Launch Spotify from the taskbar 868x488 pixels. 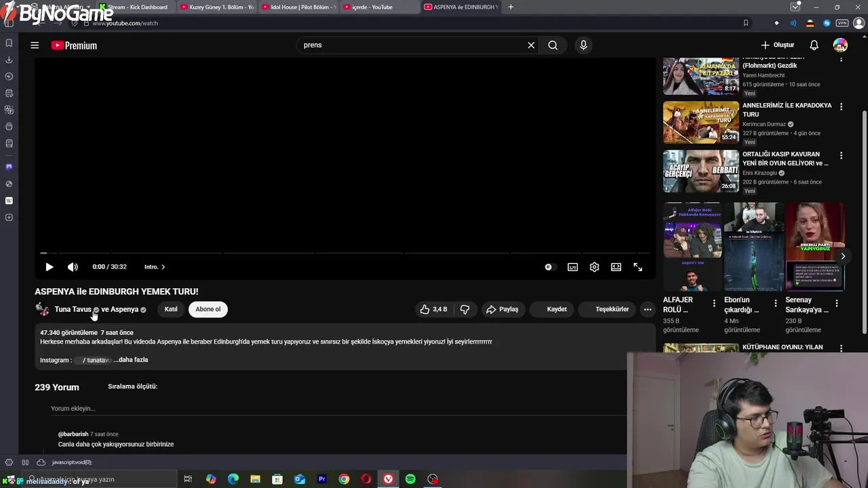pos(410,479)
